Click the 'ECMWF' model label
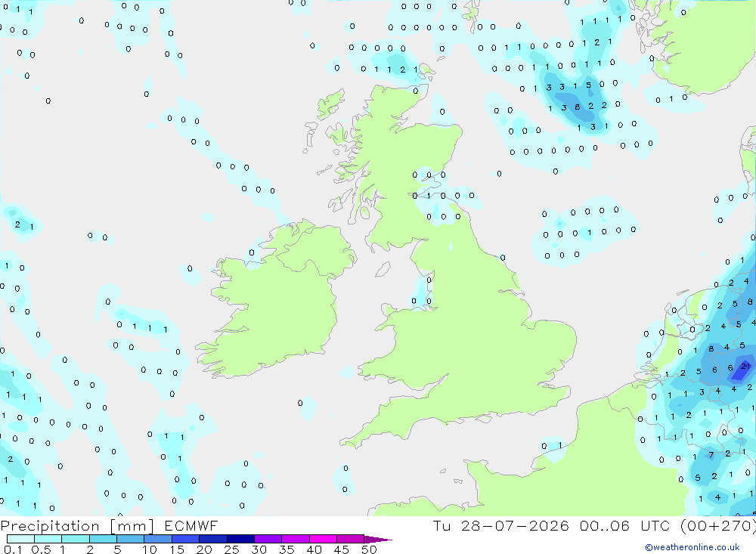756x554 pixels. [191, 525]
